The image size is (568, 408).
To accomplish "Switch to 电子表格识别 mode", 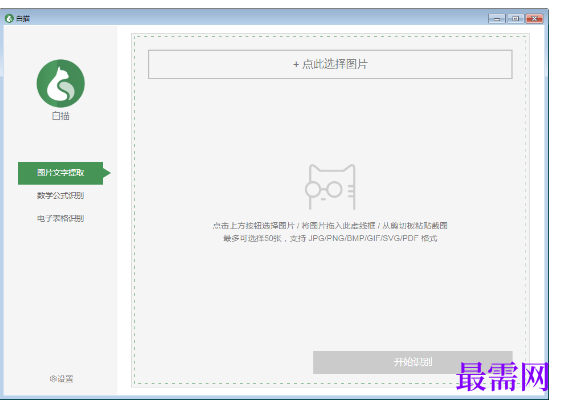I will (60, 218).
